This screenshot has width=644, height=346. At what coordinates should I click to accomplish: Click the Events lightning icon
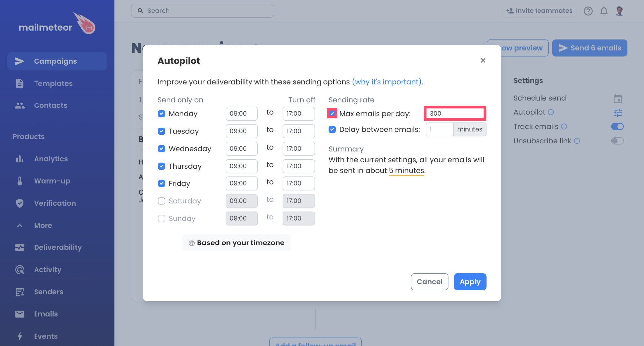[x=20, y=336]
